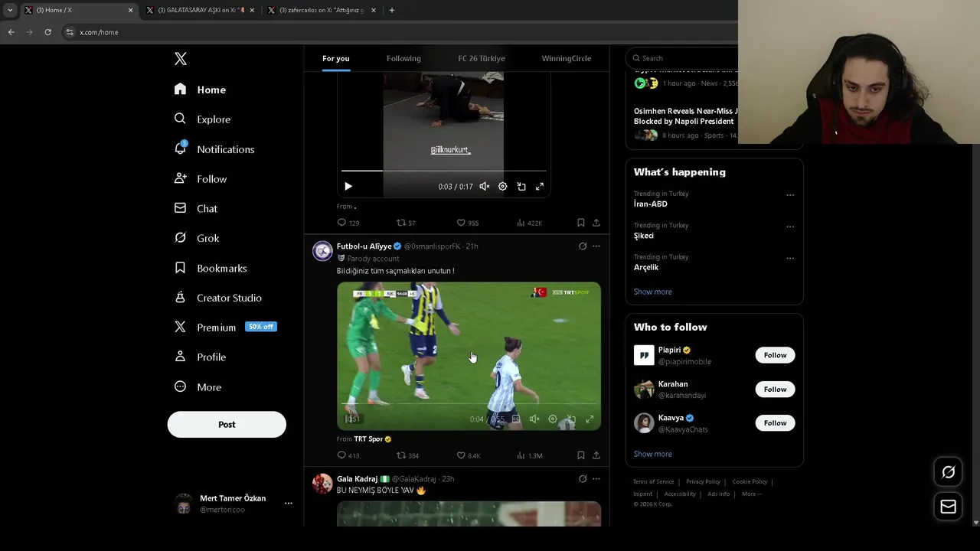Repost the post with 384 reposts
This screenshot has height=551, width=980.
click(407, 455)
